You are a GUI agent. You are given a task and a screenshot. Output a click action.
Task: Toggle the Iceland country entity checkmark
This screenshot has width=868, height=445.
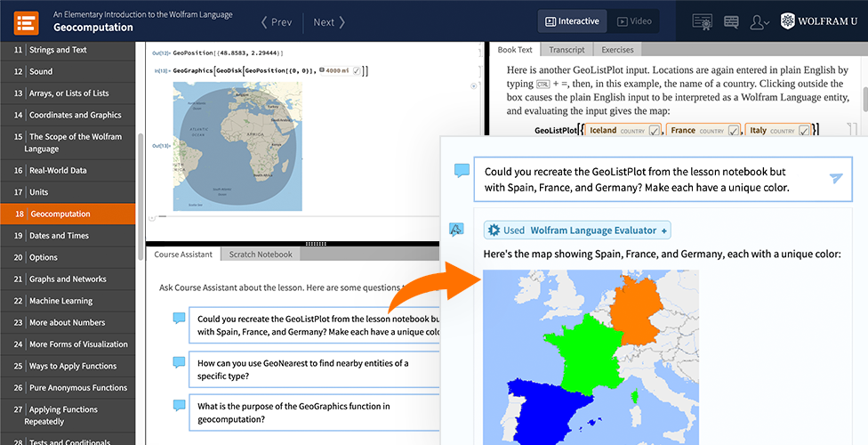point(655,131)
